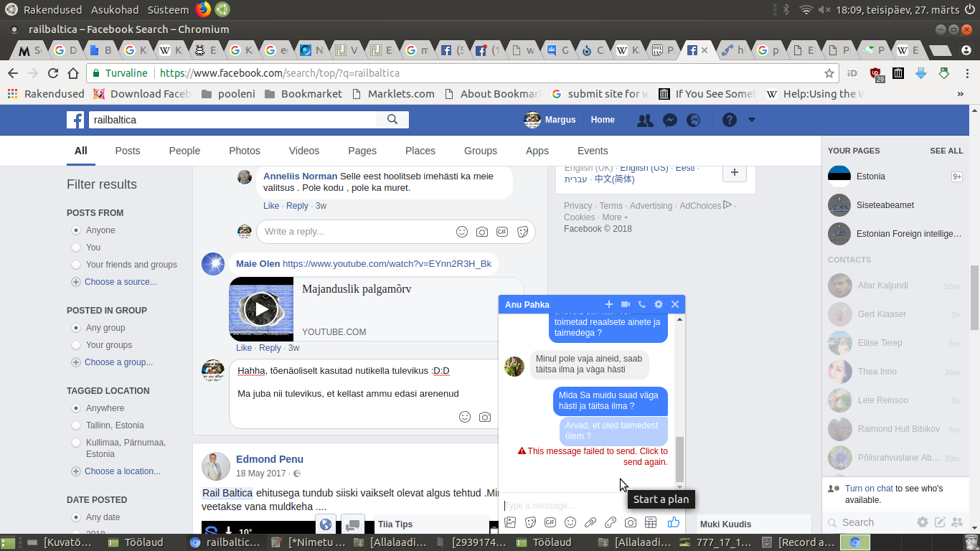Open the game controller icon in chat
980x551 pixels.
pos(611,522)
